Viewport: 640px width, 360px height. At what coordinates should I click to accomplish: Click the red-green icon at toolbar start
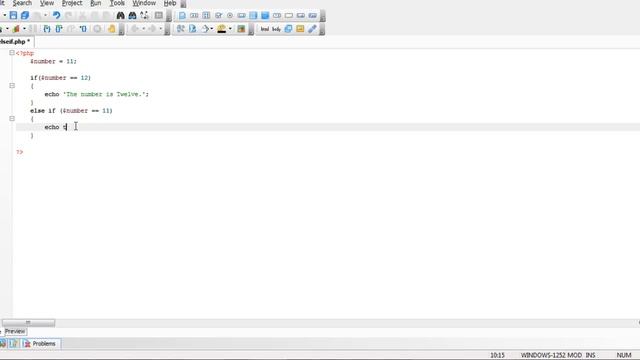tap(16, 29)
